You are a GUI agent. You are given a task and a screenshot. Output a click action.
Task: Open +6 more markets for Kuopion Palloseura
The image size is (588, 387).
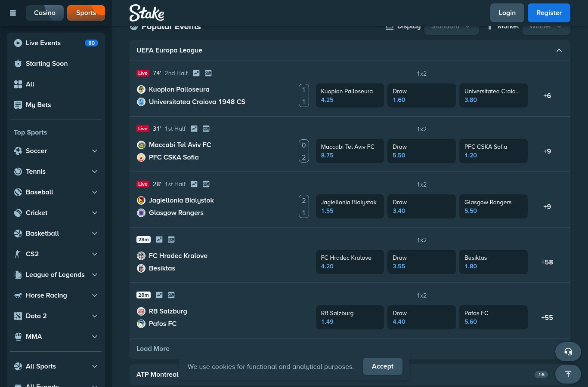547,95
